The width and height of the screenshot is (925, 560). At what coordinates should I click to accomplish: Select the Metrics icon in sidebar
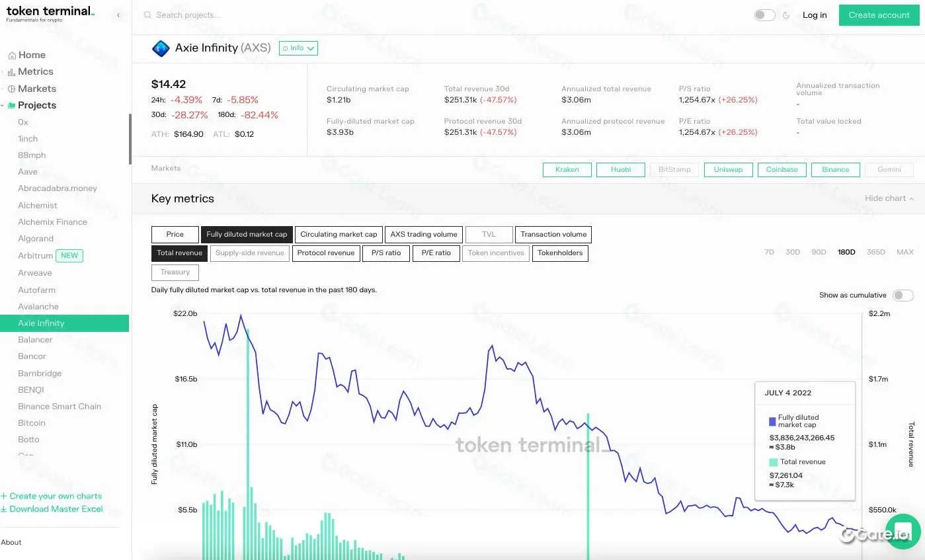(x=11, y=71)
